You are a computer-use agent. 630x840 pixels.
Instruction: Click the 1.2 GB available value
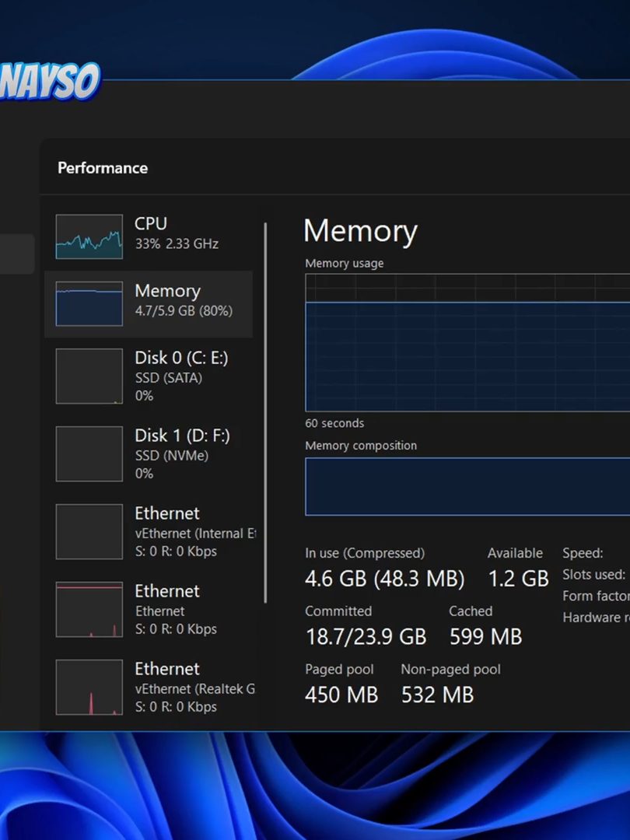click(519, 579)
